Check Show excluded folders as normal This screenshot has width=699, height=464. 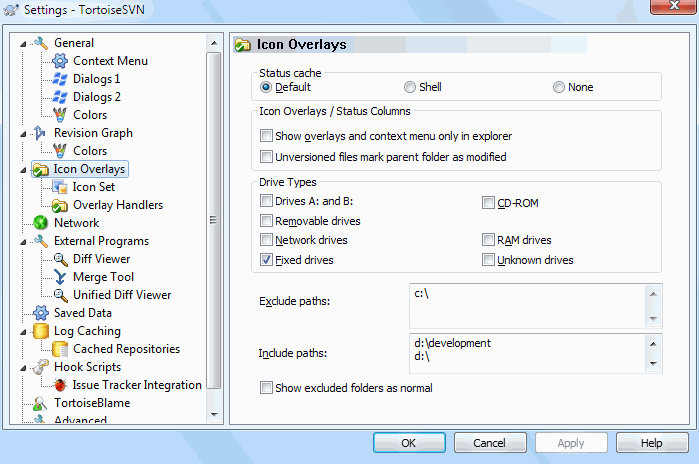click(266, 387)
